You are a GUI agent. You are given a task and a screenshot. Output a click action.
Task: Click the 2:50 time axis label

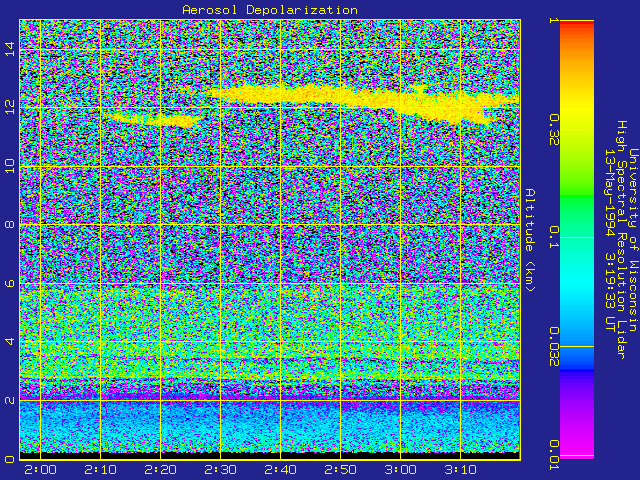click(x=340, y=470)
